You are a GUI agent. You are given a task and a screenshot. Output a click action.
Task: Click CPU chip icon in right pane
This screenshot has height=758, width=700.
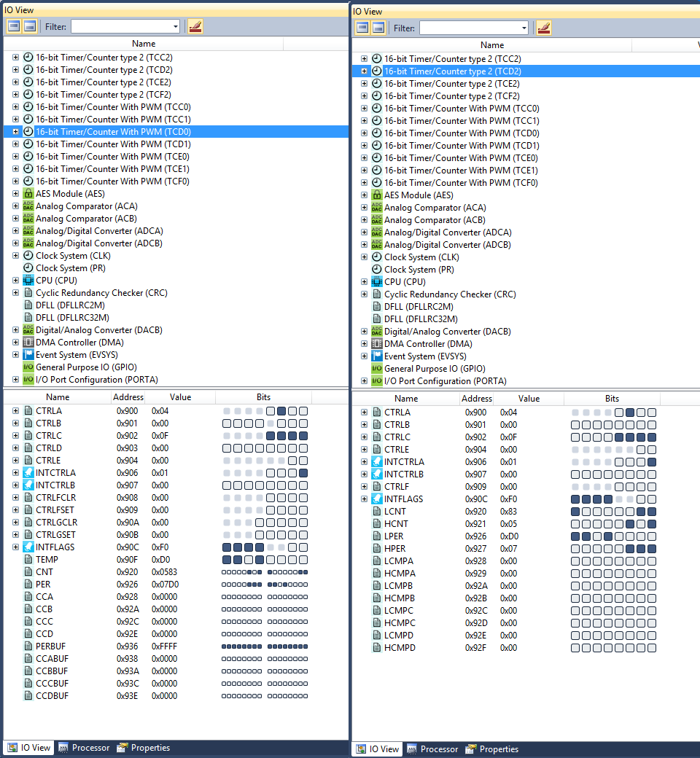coord(377,282)
